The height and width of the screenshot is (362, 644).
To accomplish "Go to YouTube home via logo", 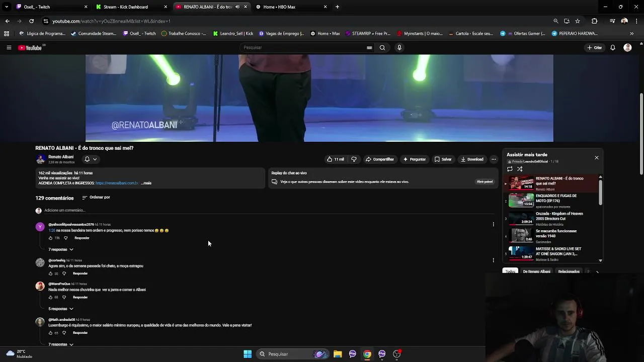I will click(x=30, y=48).
